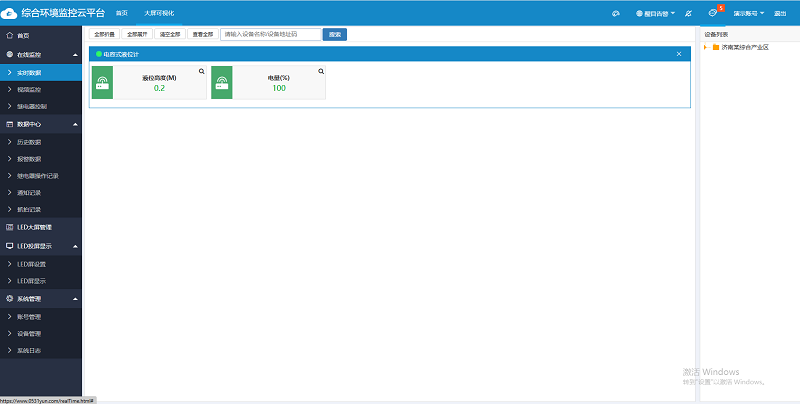Expand the 济南某综合产业区 tree node

coord(707,47)
